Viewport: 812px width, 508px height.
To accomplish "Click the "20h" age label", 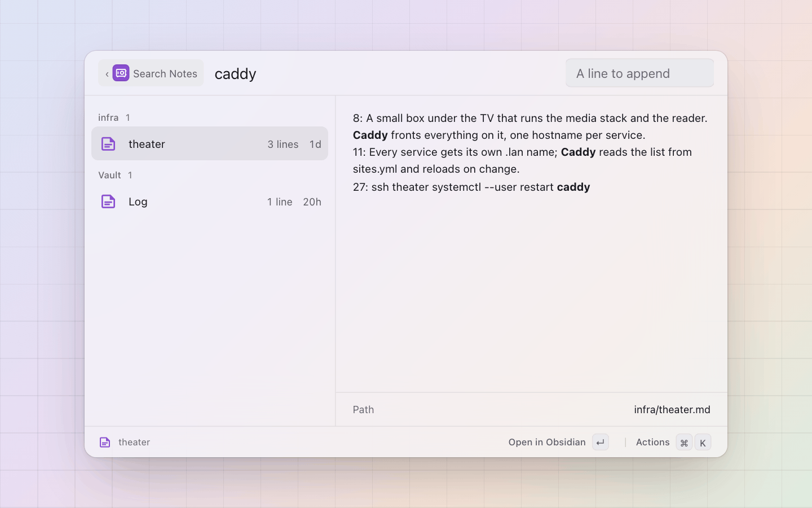I will coord(312,202).
